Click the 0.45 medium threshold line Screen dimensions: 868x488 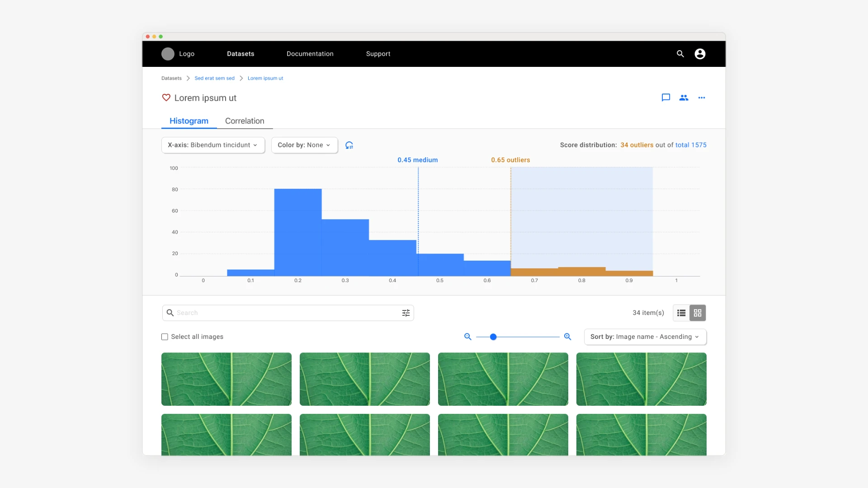point(418,221)
